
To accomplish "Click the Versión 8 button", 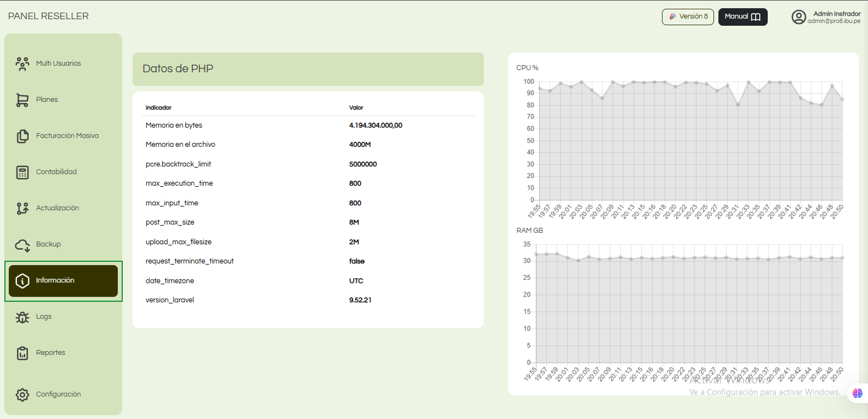I will pos(688,16).
